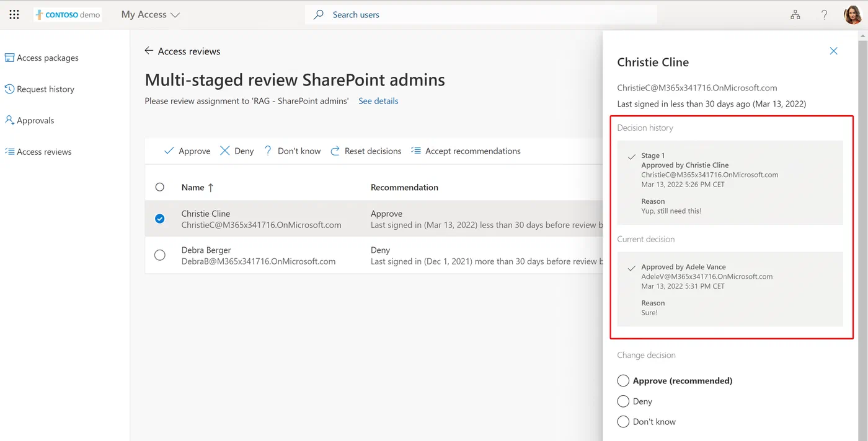Screen dimensions: 868x441
Task: Go to Access packages
Action: tap(42, 58)
